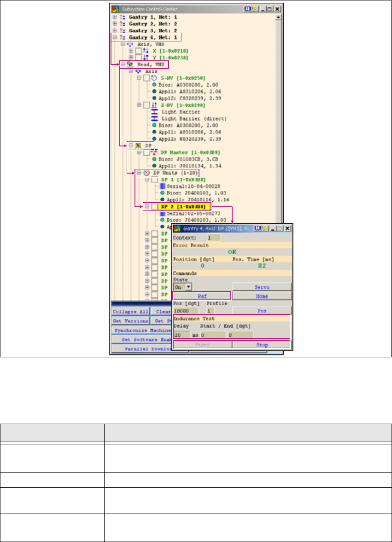Open the State dropdown set to On

tap(188, 287)
